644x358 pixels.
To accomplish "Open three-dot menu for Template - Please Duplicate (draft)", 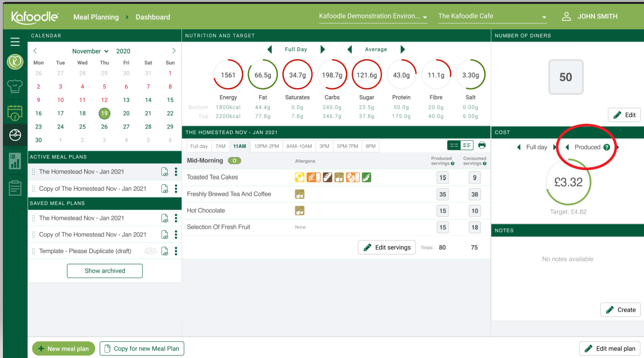I will [176, 251].
